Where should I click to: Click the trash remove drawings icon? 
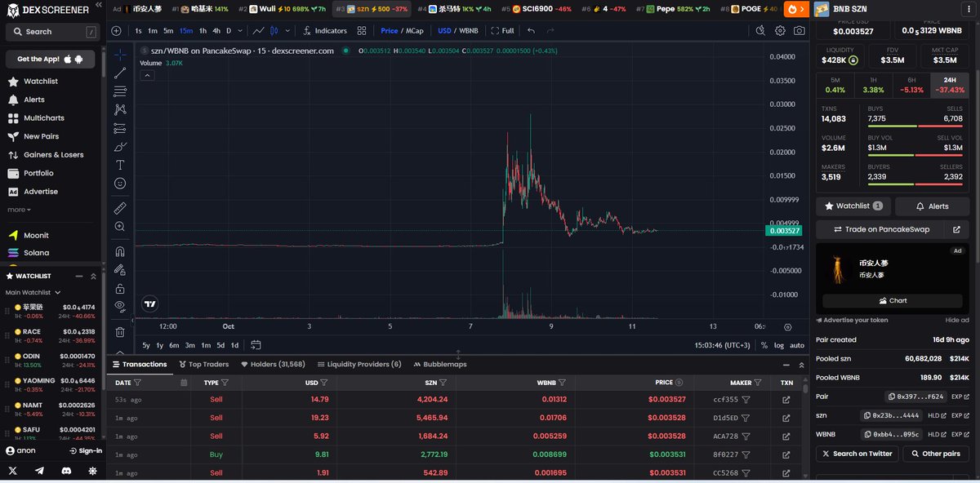[x=120, y=332]
